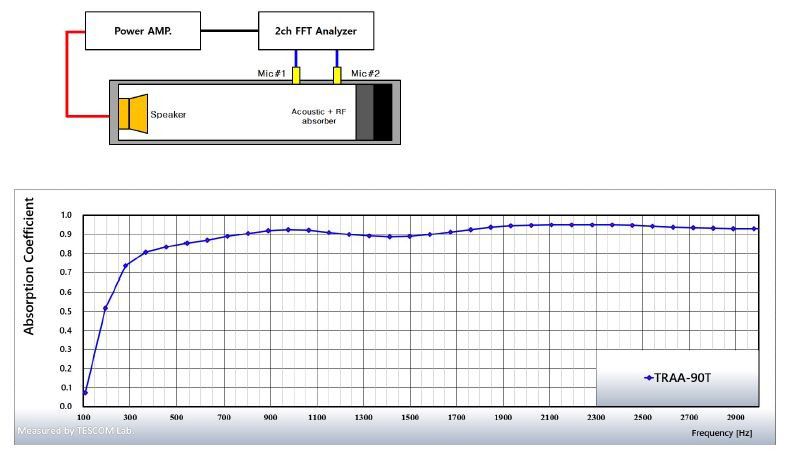Click the Speaker text label
Image resolution: width=786 pixels, height=453 pixels.
coord(168,114)
